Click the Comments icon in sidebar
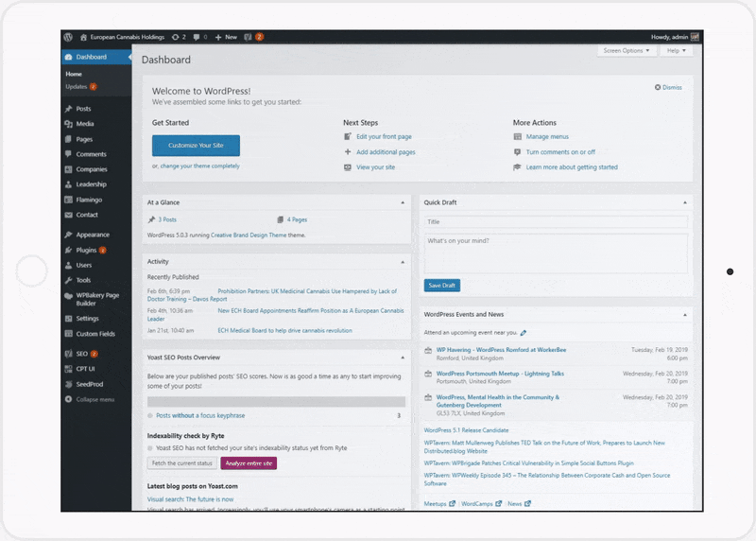 coord(68,154)
